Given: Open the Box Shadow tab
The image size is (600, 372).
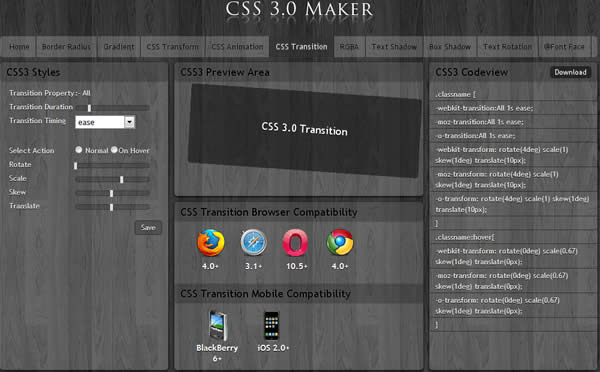Looking at the screenshot, I should click(450, 47).
